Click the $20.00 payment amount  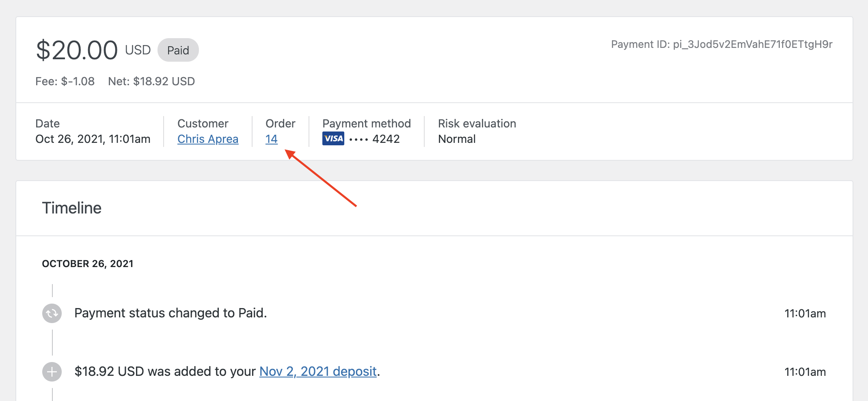[x=77, y=50]
